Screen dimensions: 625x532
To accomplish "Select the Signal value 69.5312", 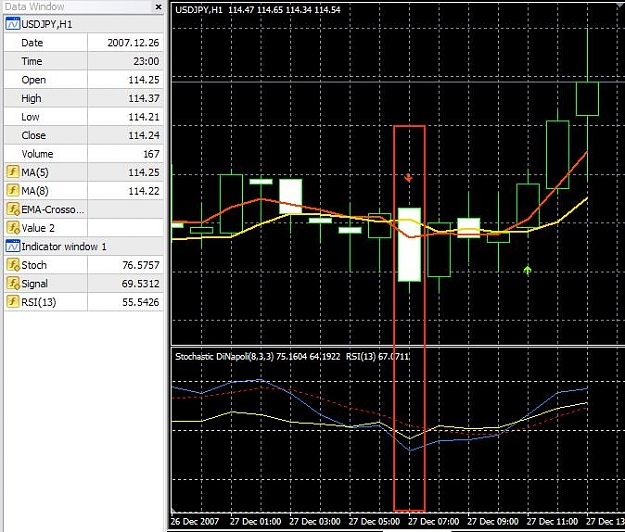I will pos(141,284).
